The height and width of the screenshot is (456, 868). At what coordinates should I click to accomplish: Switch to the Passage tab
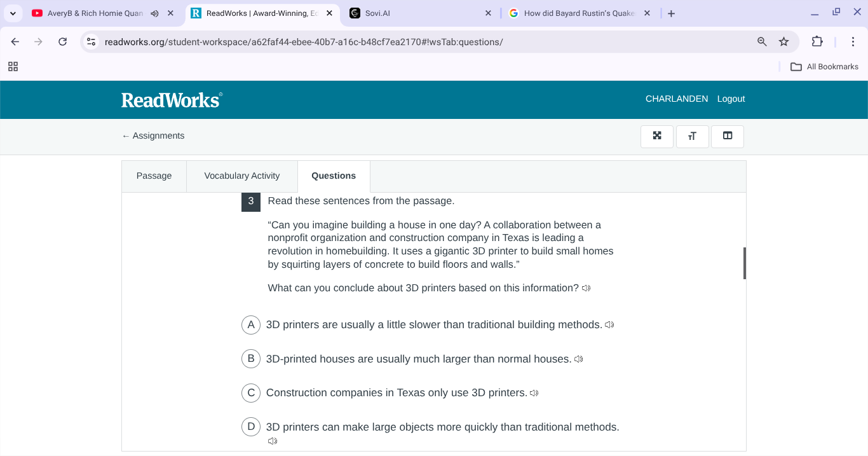pos(154,176)
